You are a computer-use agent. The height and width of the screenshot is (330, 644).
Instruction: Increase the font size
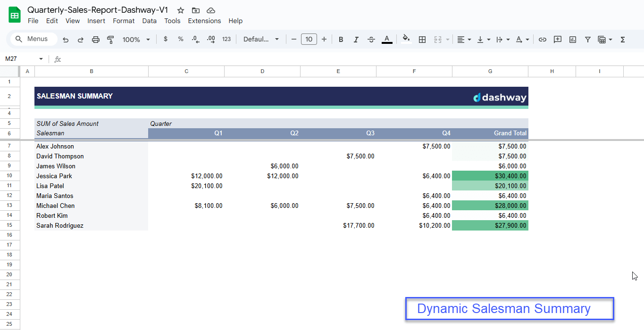pos(324,39)
